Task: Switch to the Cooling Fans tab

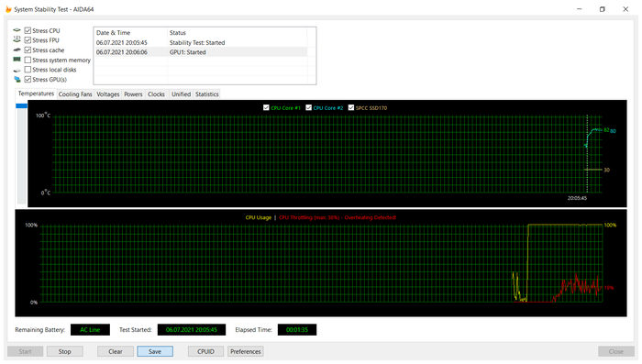Action: click(75, 94)
